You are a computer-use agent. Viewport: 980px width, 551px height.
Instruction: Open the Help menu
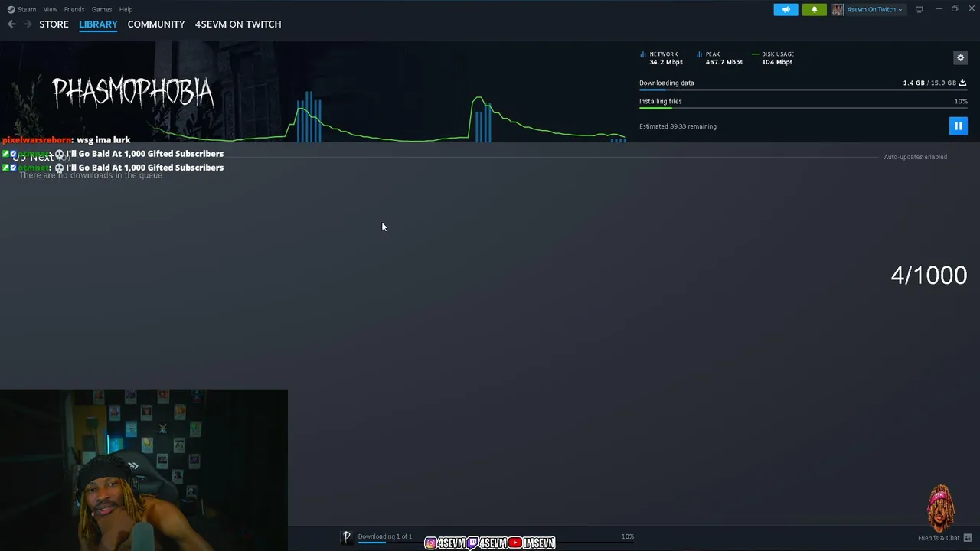tap(126, 9)
